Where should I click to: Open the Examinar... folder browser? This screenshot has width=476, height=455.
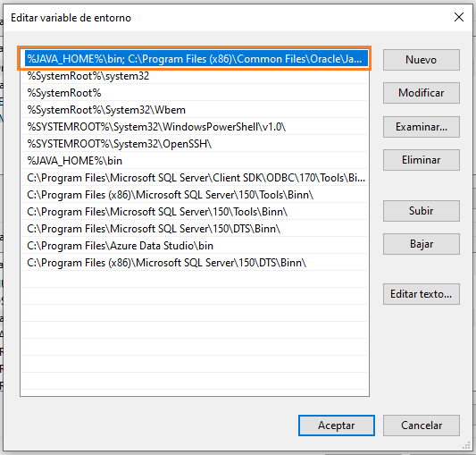click(421, 127)
